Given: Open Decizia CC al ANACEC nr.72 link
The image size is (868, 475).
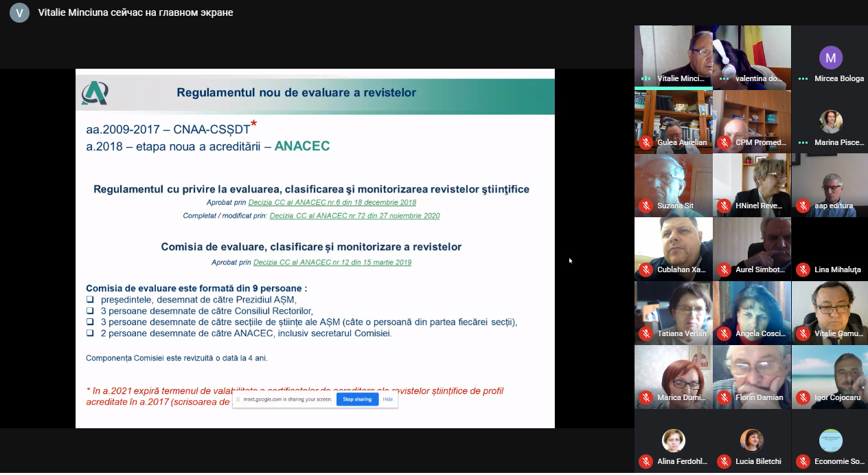Looking at the screenshot, I should [x=355, y=216].
